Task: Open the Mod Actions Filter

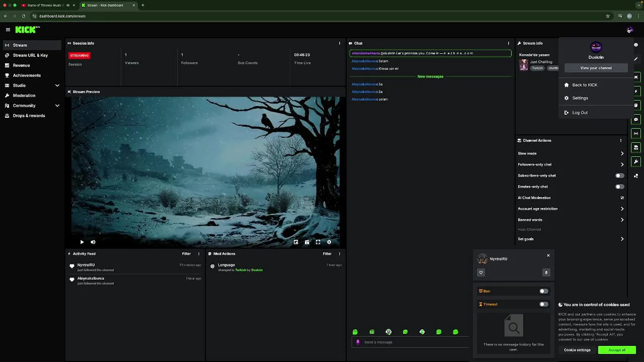Action: 327,254
